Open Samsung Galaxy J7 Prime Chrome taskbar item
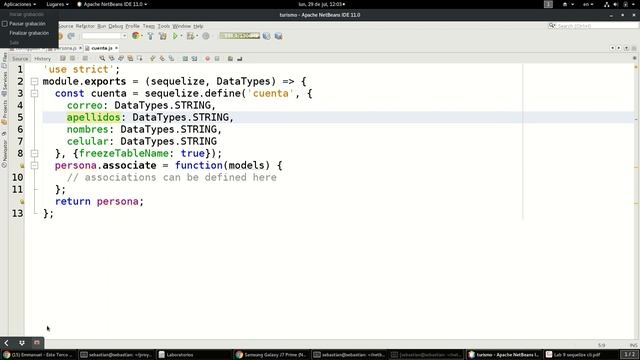Viewport: 640px width, 360px height. 271,355
